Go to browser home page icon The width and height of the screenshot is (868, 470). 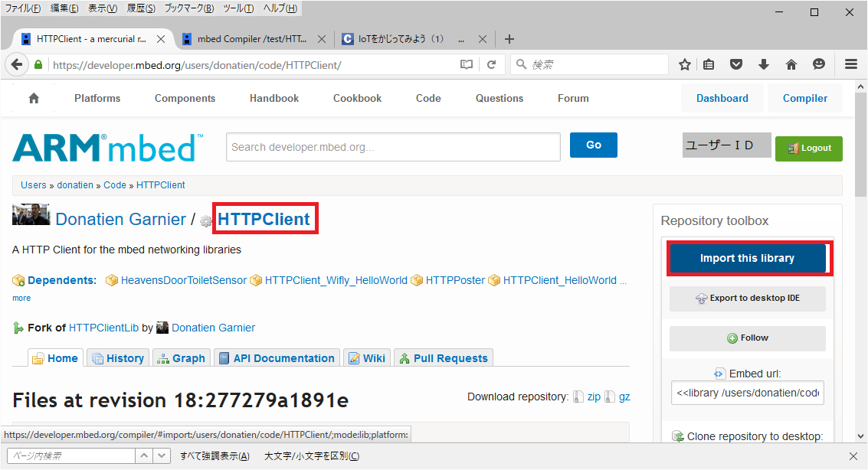click(x=791, y=65)
